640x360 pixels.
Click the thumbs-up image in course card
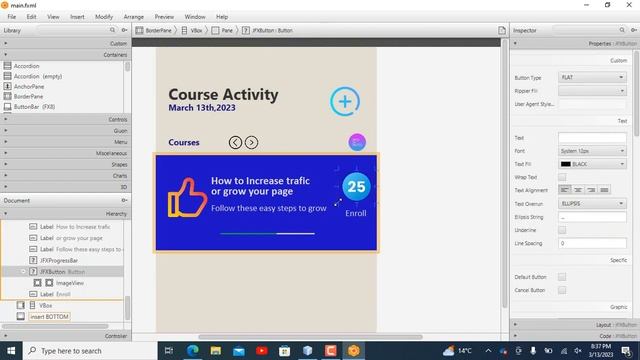click(187, 197)
